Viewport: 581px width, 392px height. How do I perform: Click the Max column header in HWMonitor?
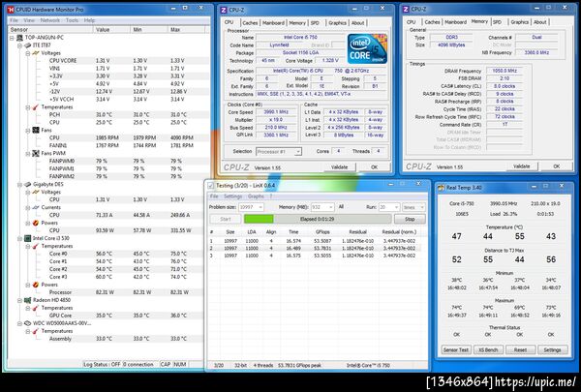pyautogui.click(x=186, y=30)
